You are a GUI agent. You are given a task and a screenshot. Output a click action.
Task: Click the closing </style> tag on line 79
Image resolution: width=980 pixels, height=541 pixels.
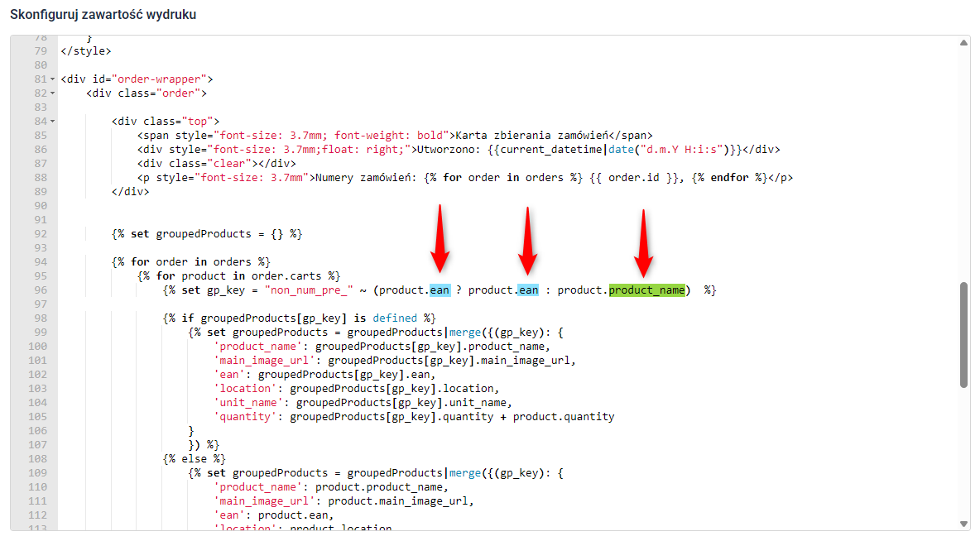pyautogui.click(x=86, y=51)
